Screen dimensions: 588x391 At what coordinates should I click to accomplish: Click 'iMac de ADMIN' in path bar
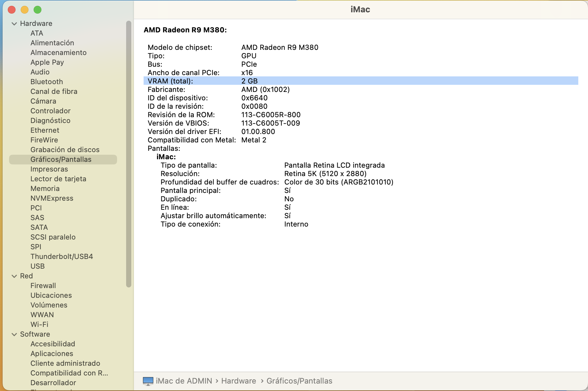(x=184, y=381)
